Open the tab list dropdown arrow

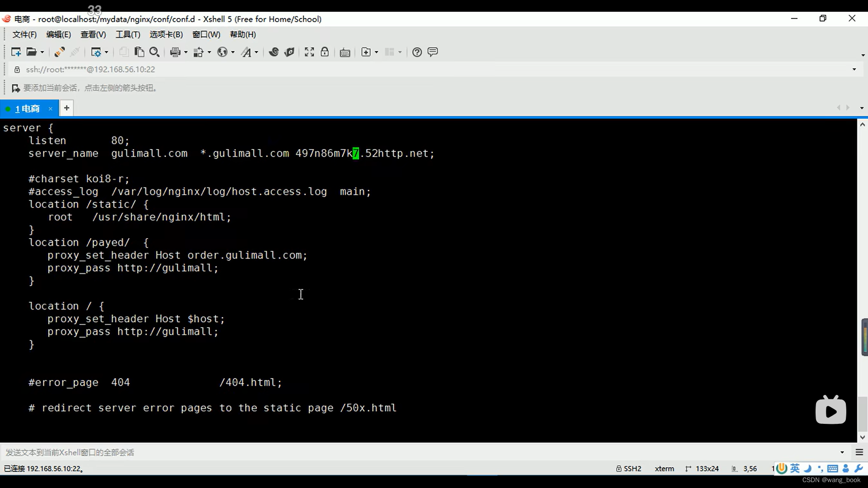(x=862, y=108)
